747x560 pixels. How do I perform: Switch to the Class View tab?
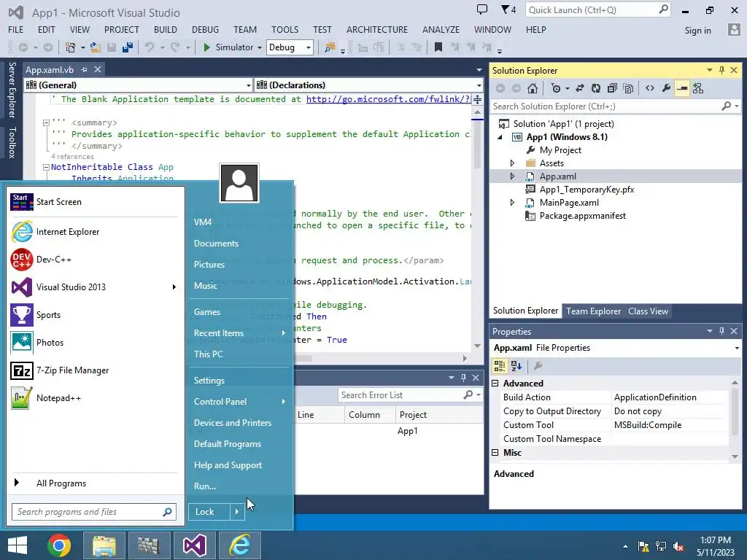click(648, 311)
